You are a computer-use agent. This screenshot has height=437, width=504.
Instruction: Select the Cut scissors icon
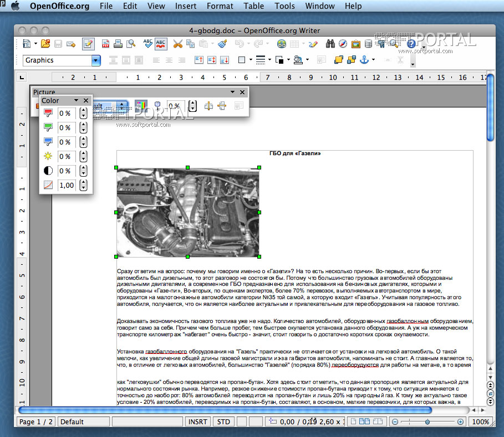click(177, 43)
